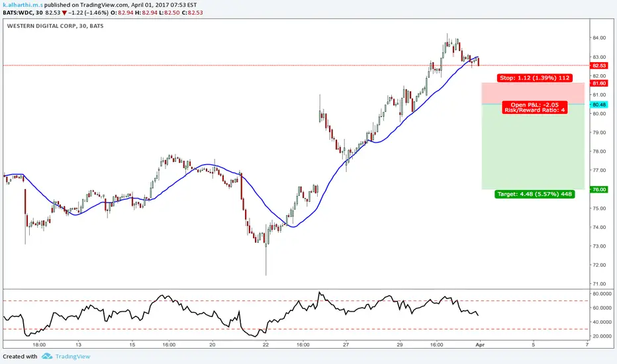
Task: Click the red 82.53 current price tag
Action: coord(599,66)
